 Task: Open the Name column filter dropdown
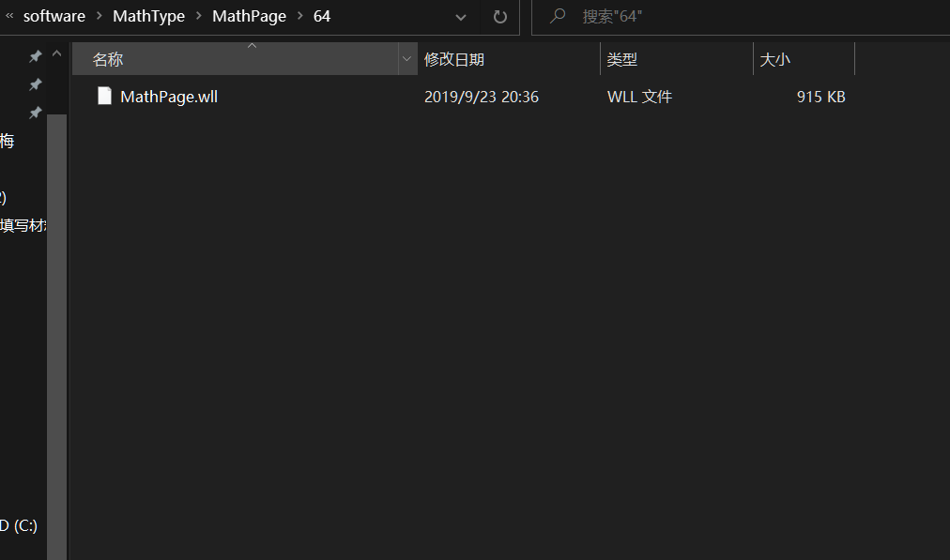(406, 58)
